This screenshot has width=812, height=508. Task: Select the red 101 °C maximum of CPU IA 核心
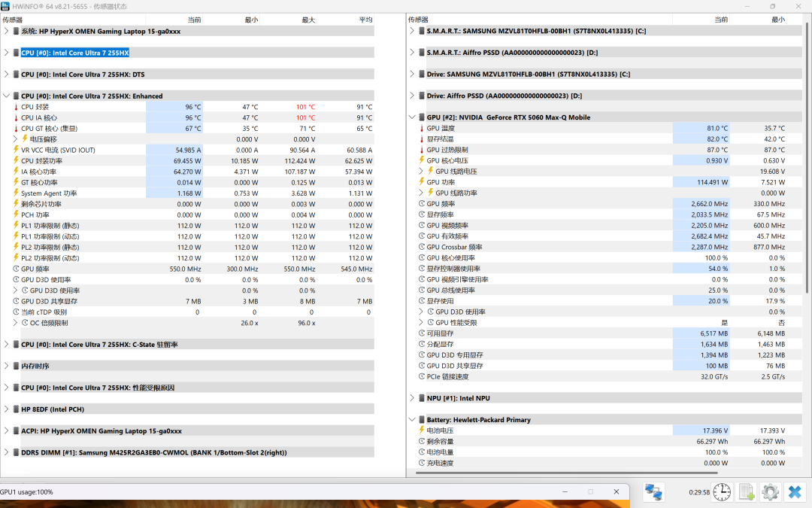[305, 117]
